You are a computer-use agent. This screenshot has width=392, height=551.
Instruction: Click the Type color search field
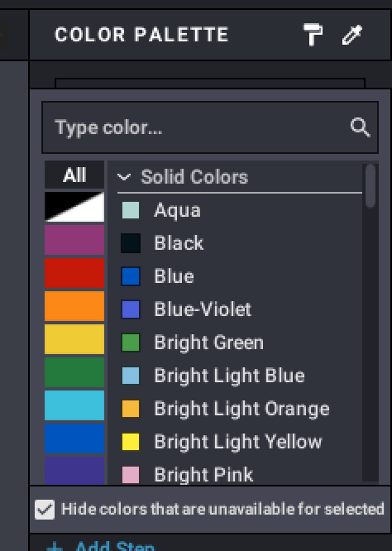(210, 127)
